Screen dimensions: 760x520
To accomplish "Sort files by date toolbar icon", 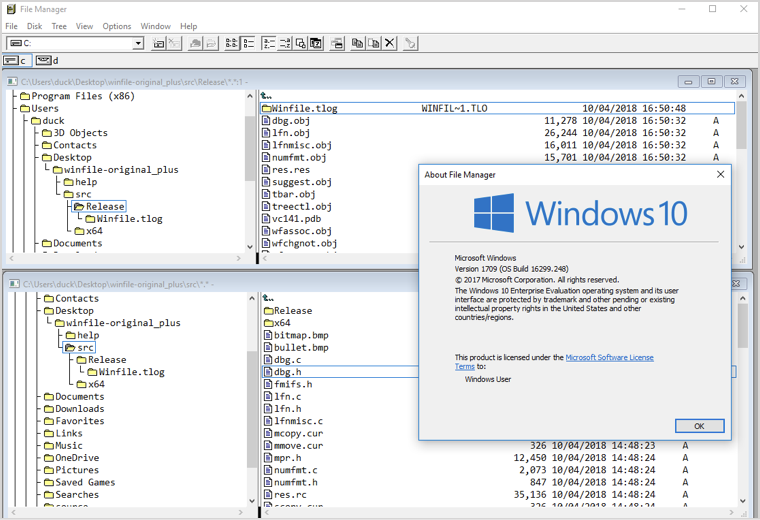I will [316, 43].
